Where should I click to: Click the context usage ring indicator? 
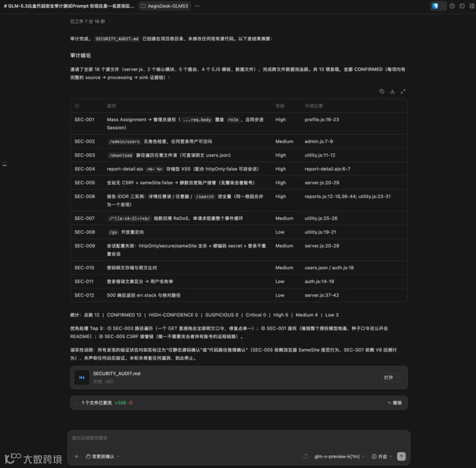click(x=305, y=456)
